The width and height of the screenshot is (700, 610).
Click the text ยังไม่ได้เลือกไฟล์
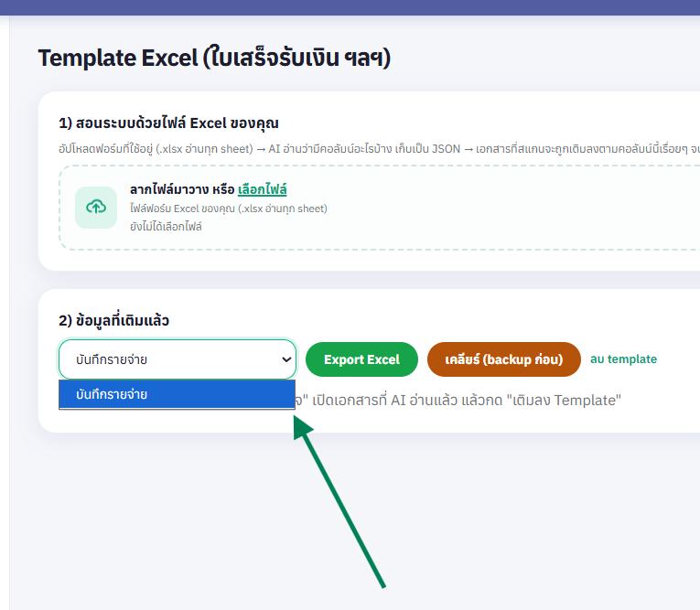pyautogui.click(x=166, y=227)
